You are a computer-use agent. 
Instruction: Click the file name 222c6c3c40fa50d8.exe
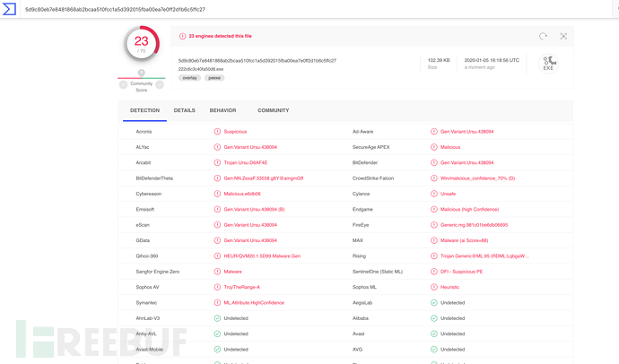click(x=201, y=69)
